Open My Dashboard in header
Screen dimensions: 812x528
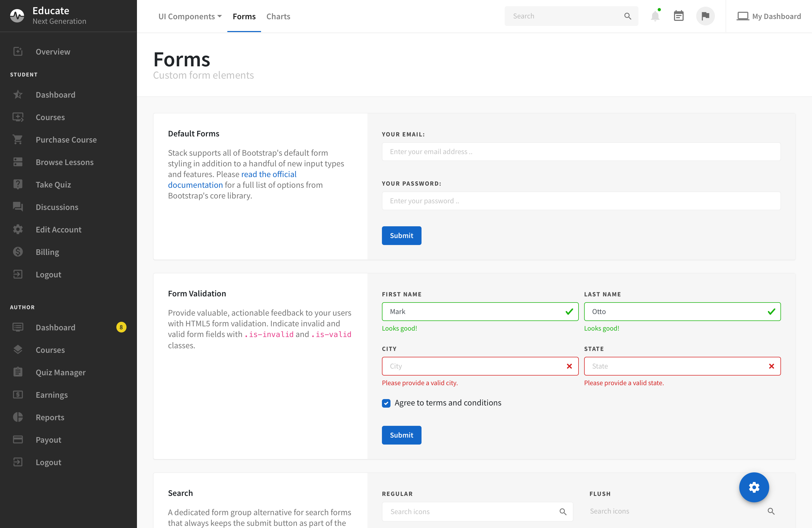[769, 16]
